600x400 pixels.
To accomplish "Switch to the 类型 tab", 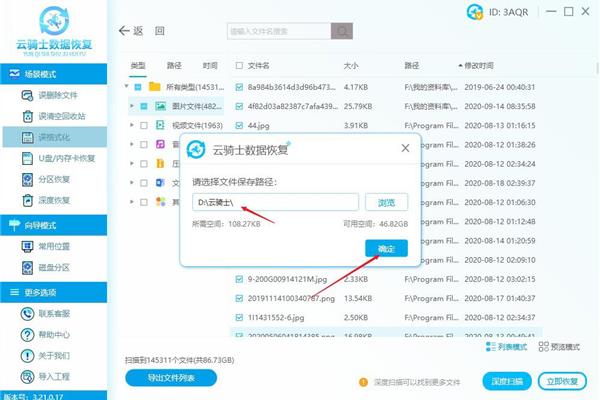I will click(x=138, y=66).
